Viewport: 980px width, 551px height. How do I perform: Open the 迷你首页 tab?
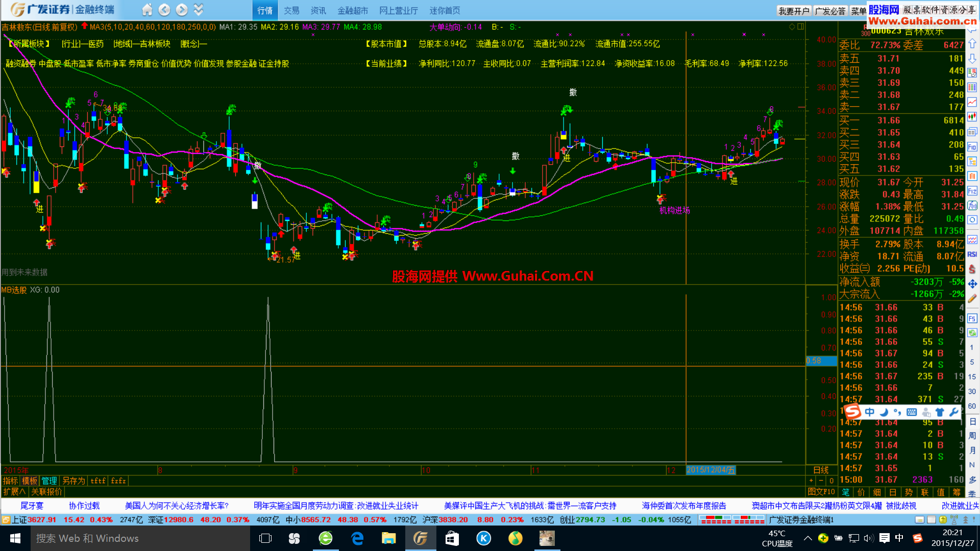445,10
